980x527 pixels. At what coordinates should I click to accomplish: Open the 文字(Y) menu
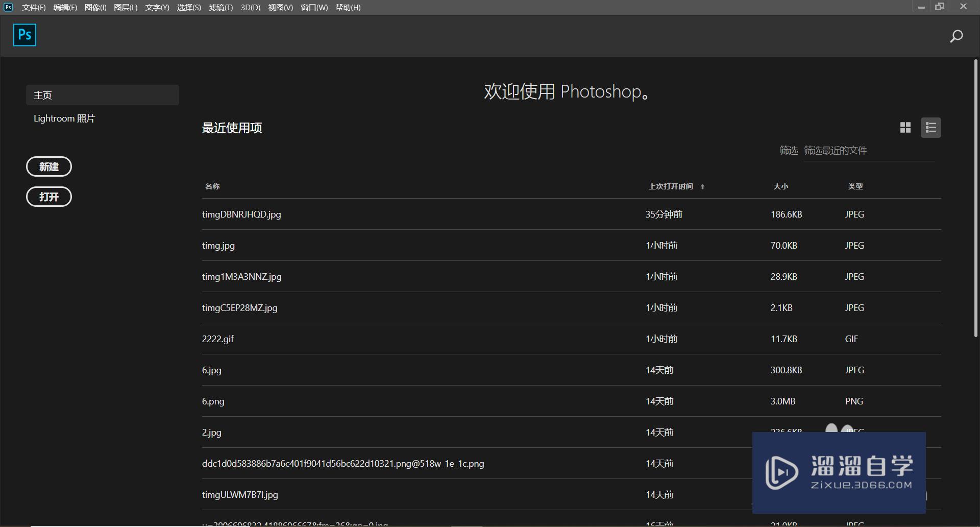pos(157,8)
